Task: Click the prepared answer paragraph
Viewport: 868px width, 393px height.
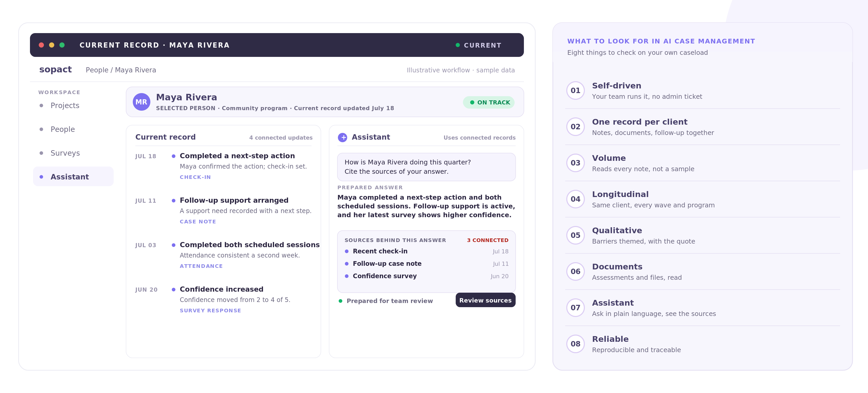Action: [x=426, y=206]
